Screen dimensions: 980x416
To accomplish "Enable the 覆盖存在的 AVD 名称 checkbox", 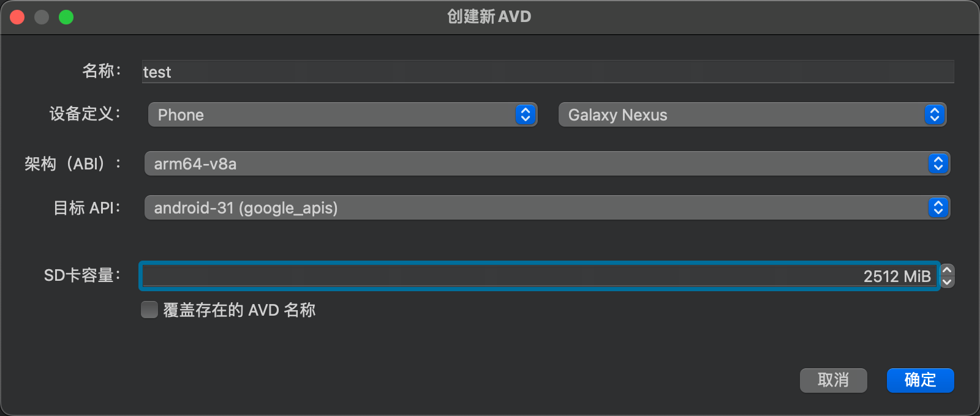I will (149, 310).
